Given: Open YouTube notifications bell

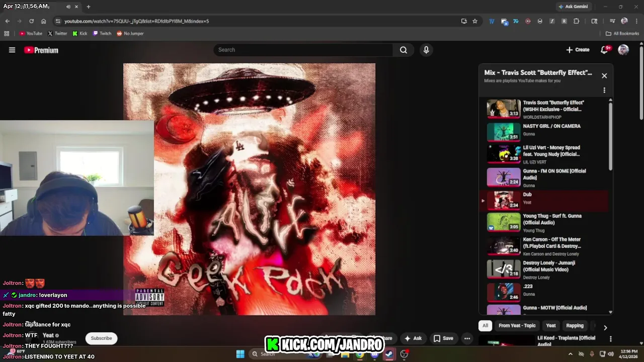Looking at the screenshot, I should tap(605, 50).
